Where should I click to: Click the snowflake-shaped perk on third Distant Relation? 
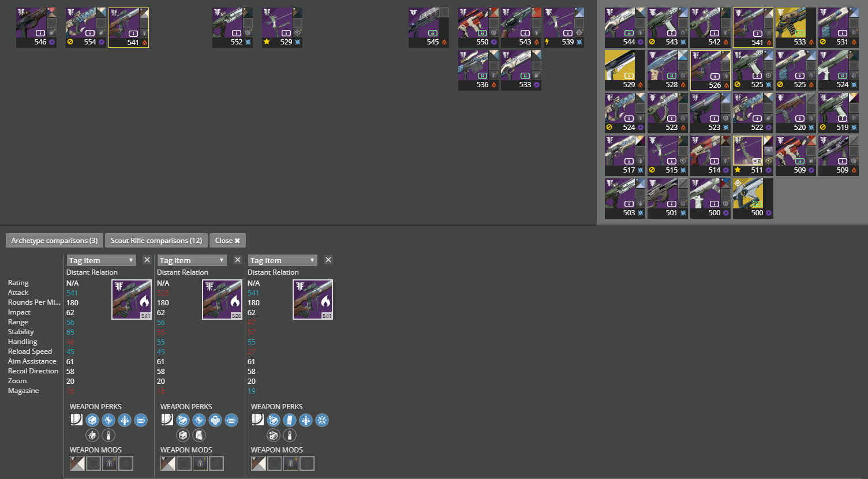[x=322, y=420]
